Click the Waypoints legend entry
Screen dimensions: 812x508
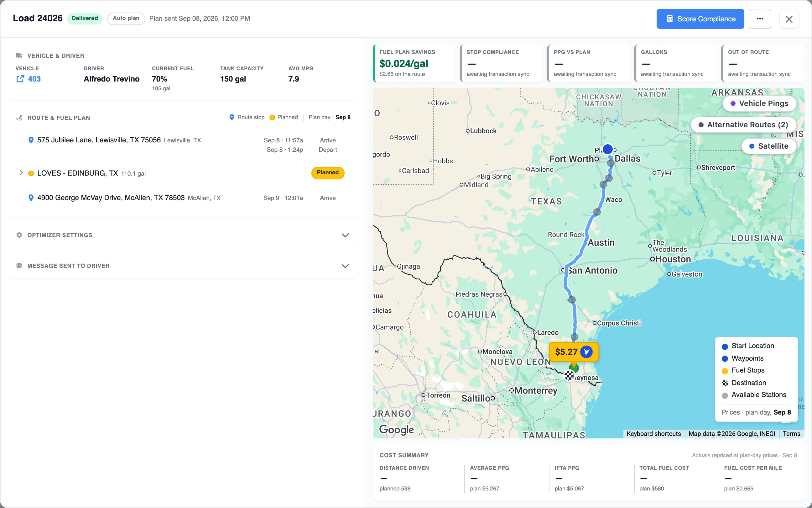pyautogui.click(x=742, y=358)
